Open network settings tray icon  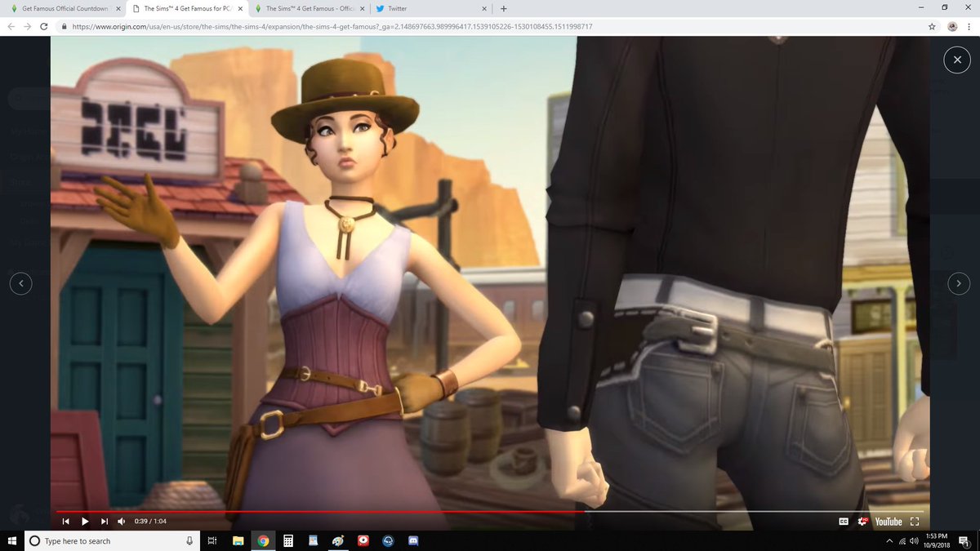coord(902,540)
